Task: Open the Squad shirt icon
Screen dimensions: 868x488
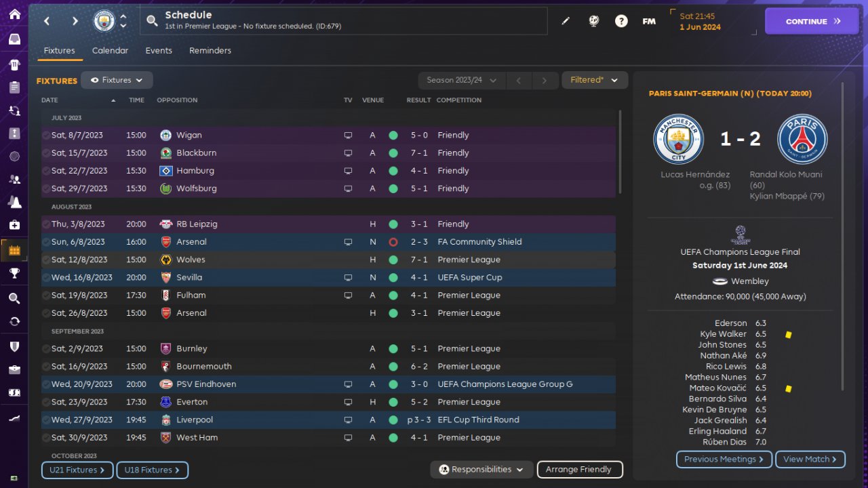Action: (14, 65)
